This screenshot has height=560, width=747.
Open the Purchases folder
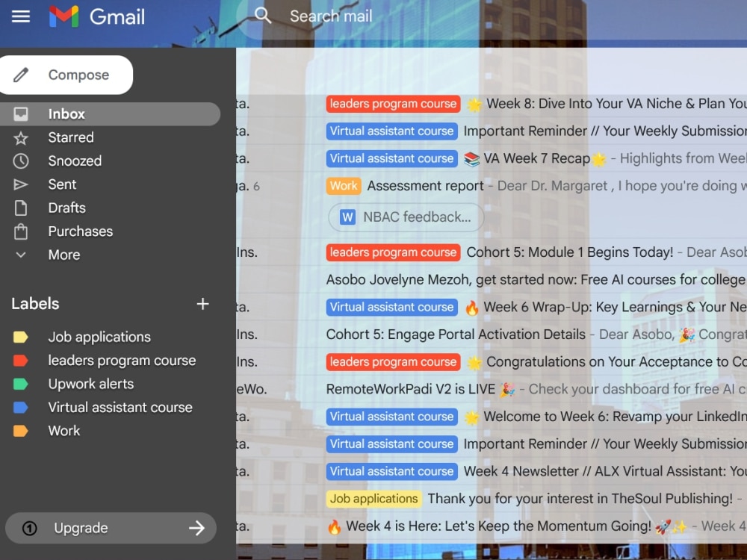[110, 231]
